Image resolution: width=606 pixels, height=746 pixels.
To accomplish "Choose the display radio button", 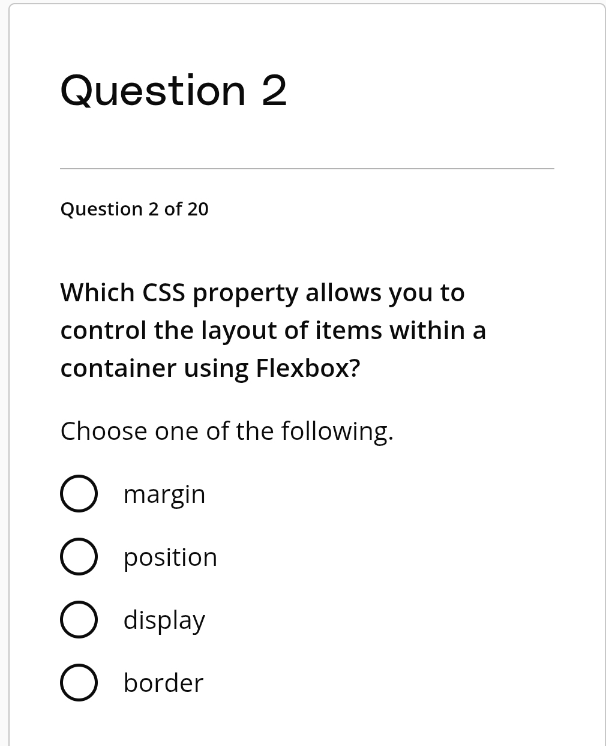I will [x=79, y=619].
